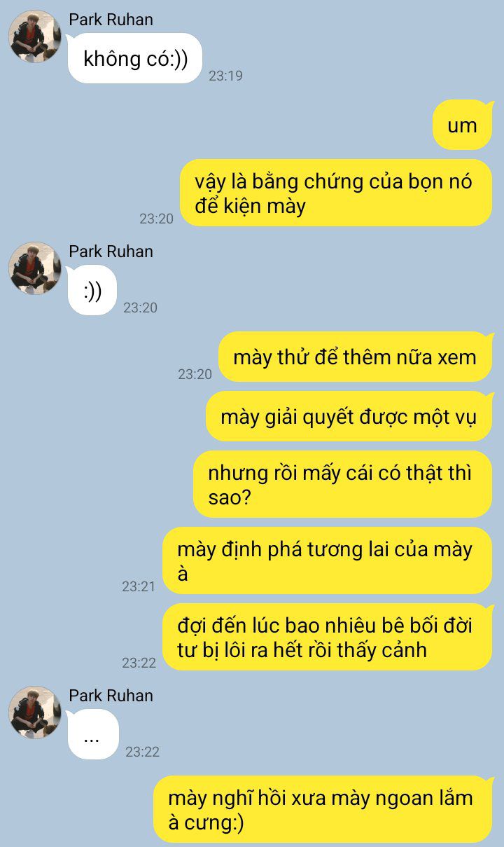Select the "không có:))" message bubble
This screenshot has width=504, height=847.
point(135,58)
